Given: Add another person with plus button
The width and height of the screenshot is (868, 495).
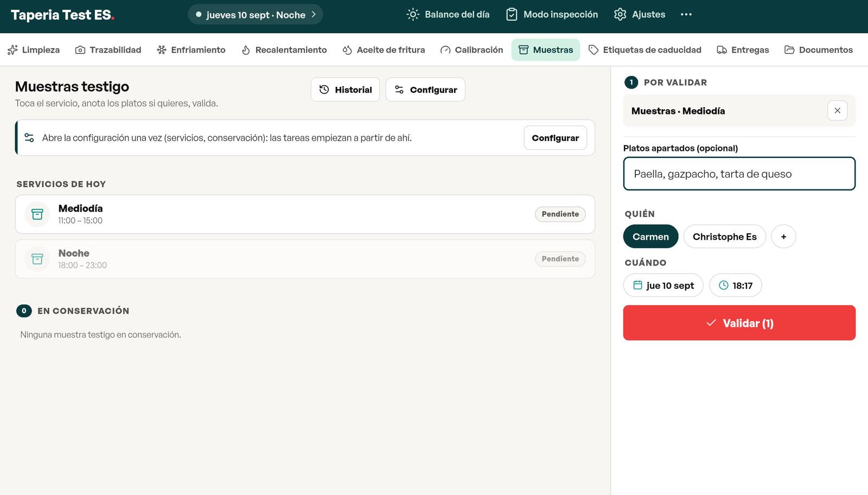Looking at the screenshot, I should (783, 237).
